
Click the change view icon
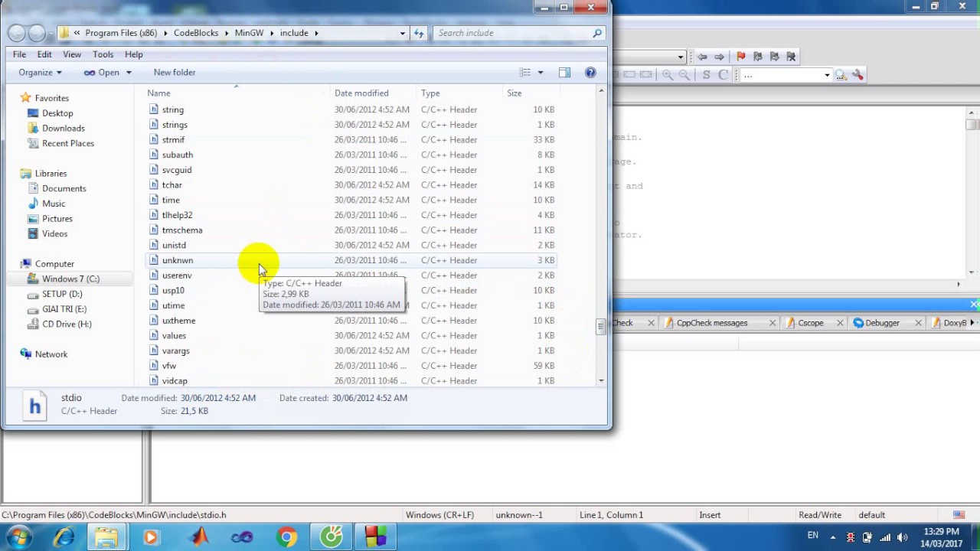524,73
